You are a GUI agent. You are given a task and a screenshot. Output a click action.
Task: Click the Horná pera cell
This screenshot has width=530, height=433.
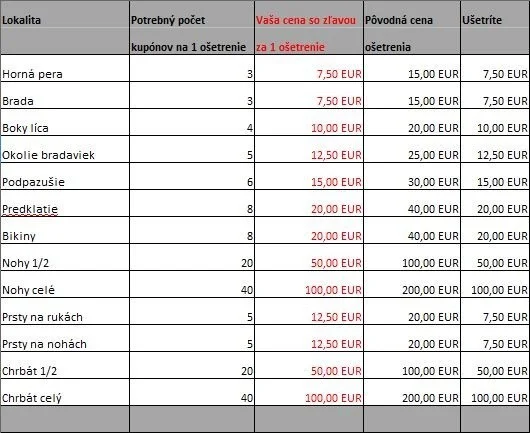pyautogui.click(x=65, y=68)
